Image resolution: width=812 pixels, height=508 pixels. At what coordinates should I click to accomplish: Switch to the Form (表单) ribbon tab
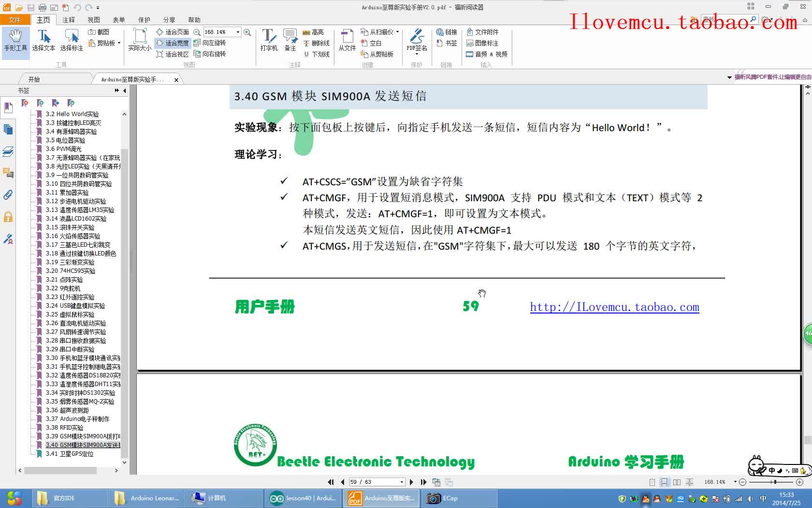pyautogui.click(x=119, y=20)
